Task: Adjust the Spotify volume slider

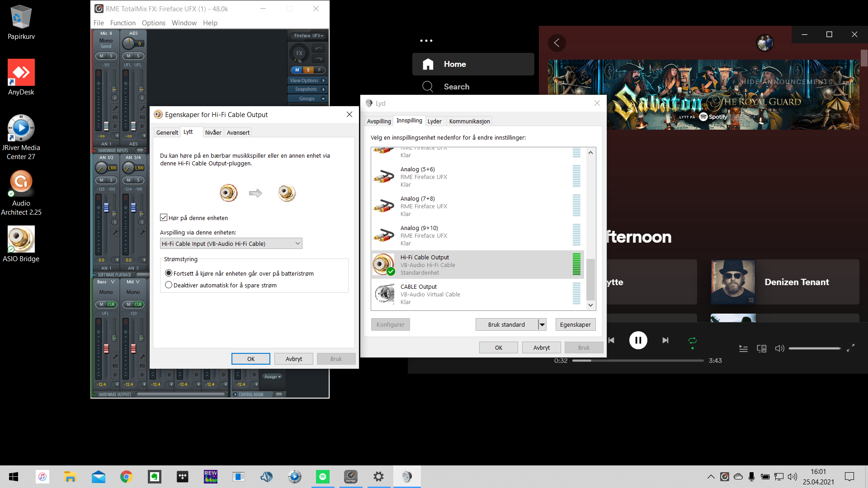Action: point(814,348)
